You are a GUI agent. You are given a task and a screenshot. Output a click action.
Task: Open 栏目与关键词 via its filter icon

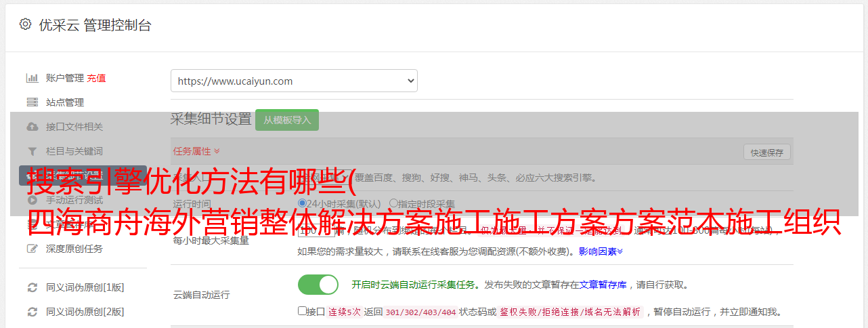click(x=32, y=151)
